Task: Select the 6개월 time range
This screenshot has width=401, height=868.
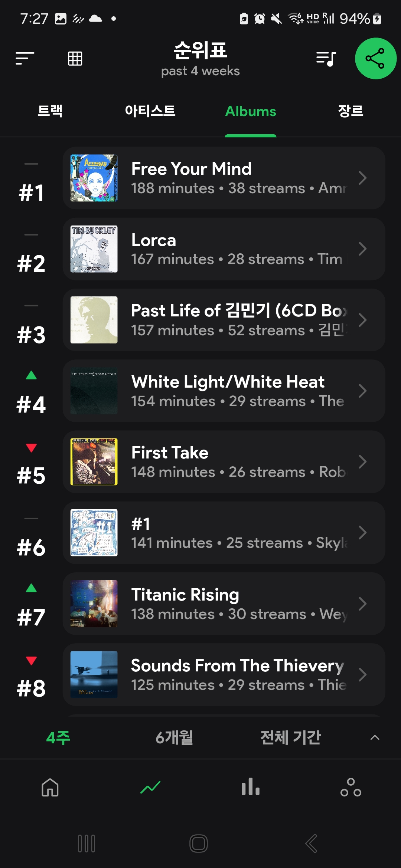Action: click(174, 737)
